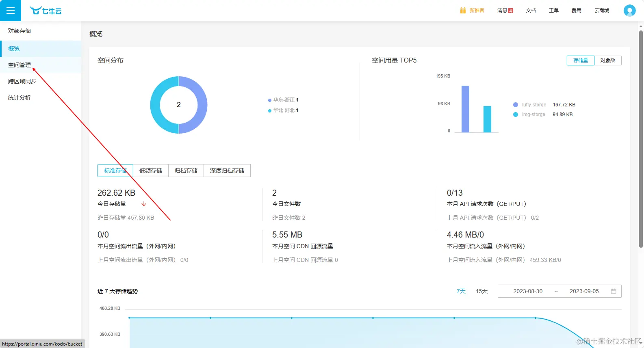Click the 对象存储 sidebar heading

click(x=20, y=31)
